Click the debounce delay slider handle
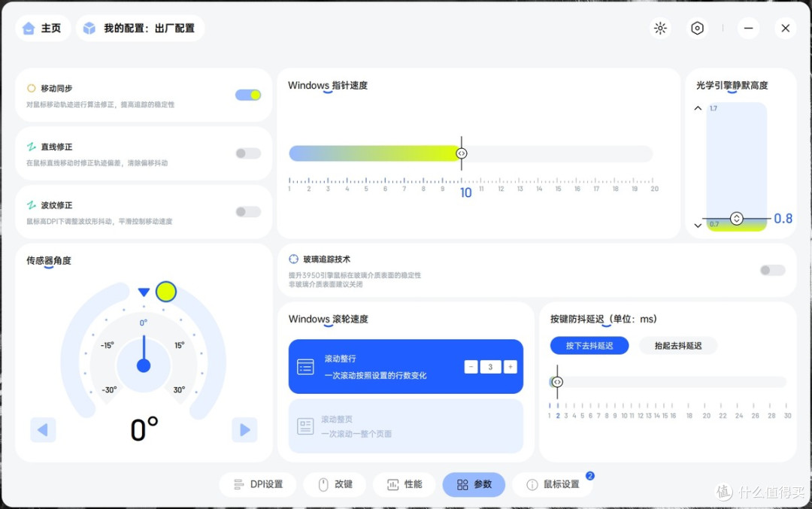The width and height of the screenshot is (812, 509). pyautogui.click(x=557, y=382)
